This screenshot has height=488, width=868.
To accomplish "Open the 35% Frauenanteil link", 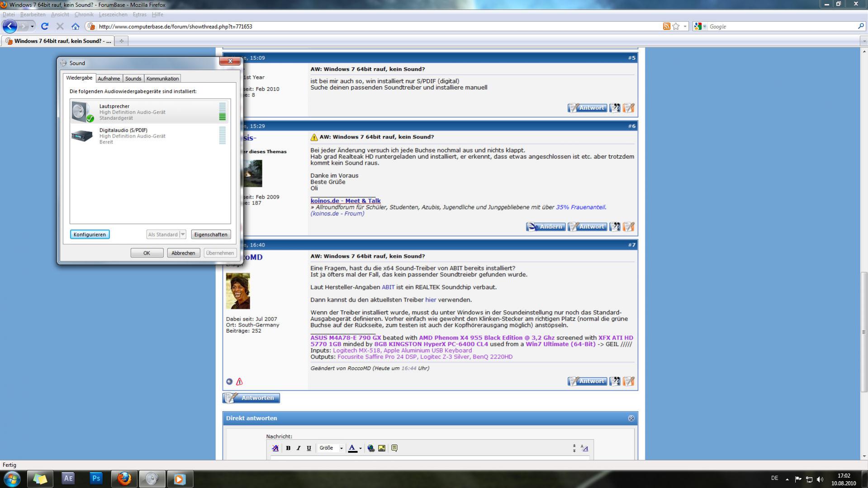I will (x=580, y=207).
